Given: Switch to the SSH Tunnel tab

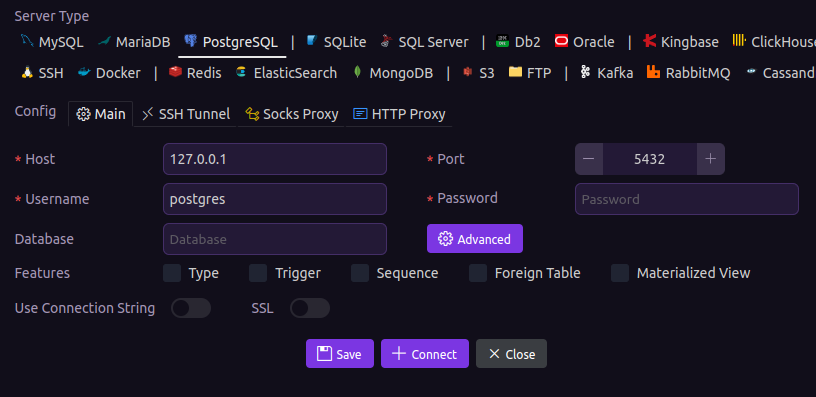Looking at the screenshot, I should coord(186,114).
